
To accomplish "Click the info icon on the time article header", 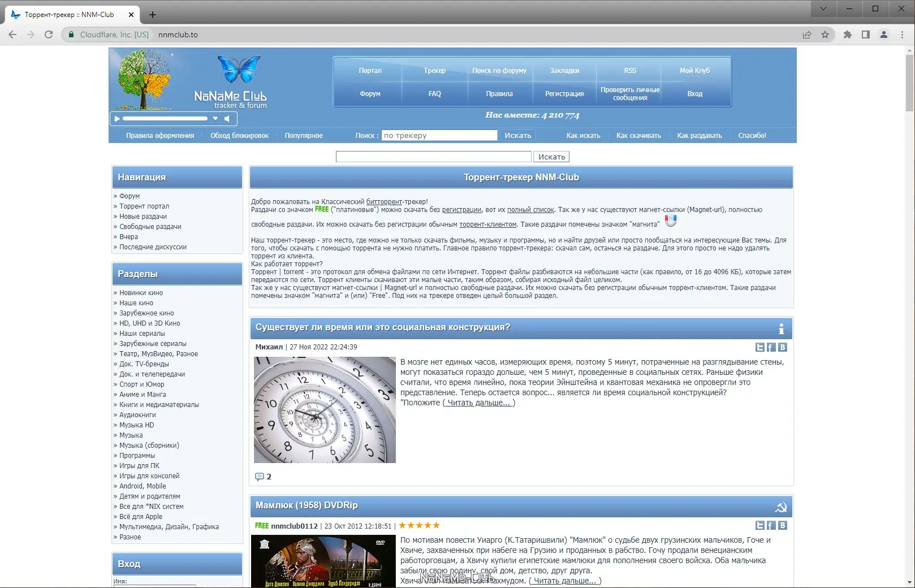I will click(x=781, y=328).
